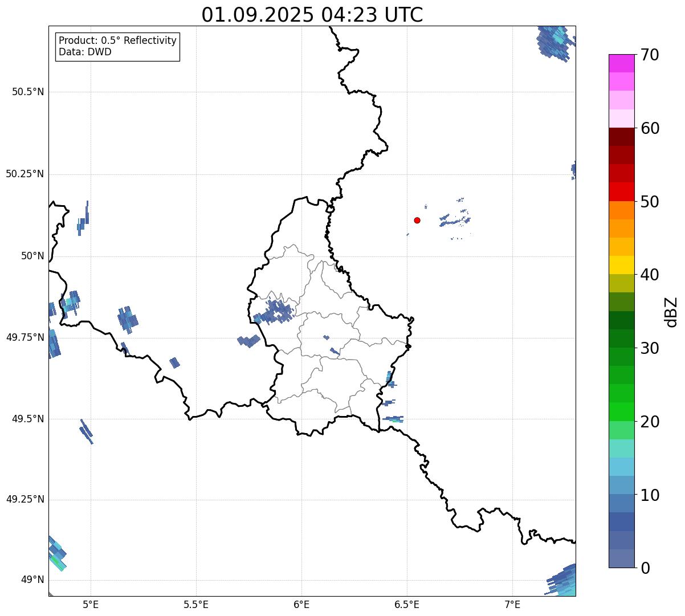685x616 pixels.
Task: Click the 49.25°N latitude label
Action: (x=25, y=499)
